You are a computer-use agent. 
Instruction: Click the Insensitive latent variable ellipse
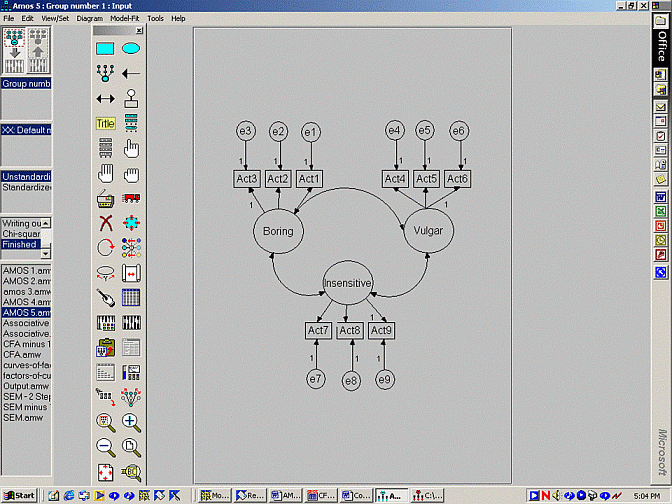(x=348, y=284)
